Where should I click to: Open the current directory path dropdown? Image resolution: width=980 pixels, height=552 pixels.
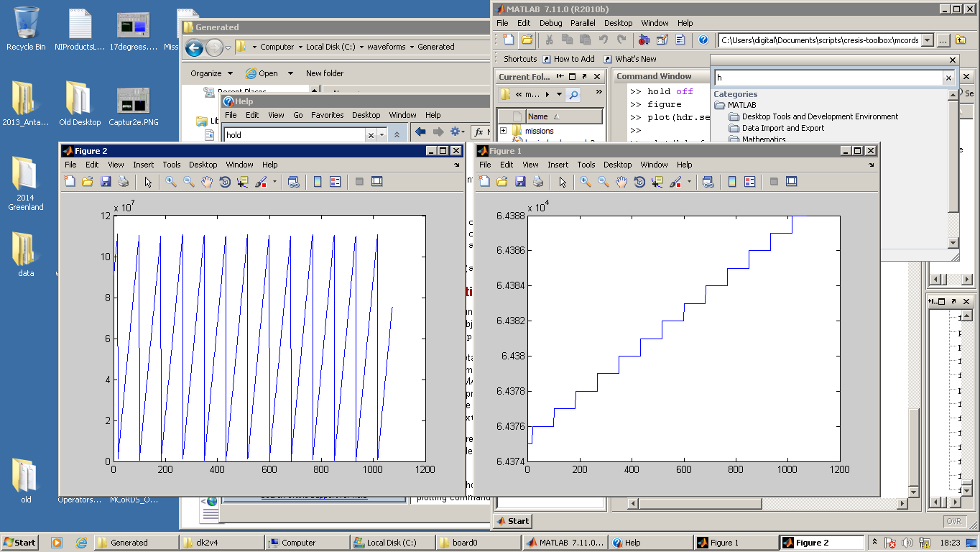coord(927,40)
